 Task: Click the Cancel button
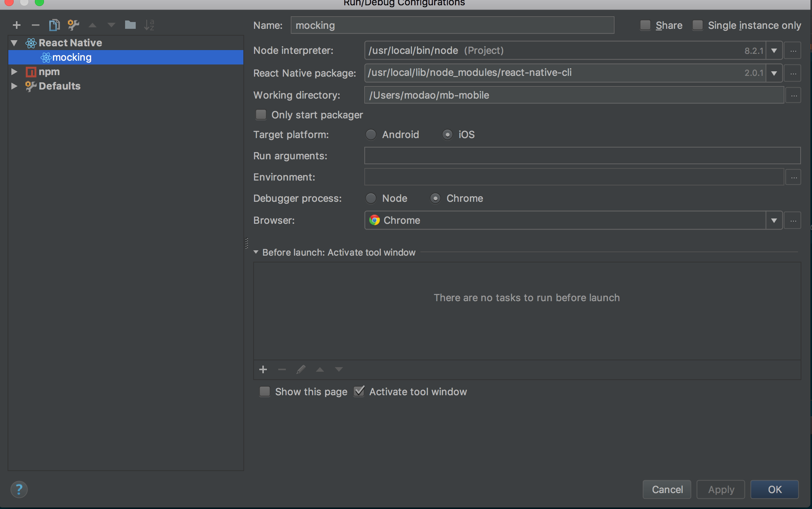point(667,489)
